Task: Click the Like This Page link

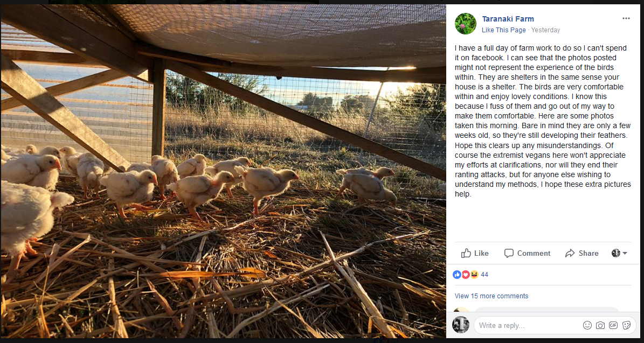Action: (503, 30)
